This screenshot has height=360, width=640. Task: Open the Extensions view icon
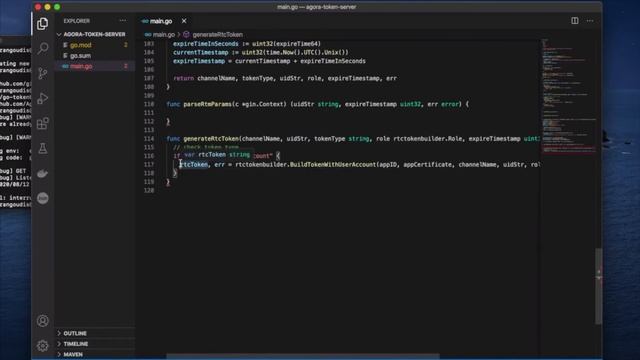[x=42, y=123]
